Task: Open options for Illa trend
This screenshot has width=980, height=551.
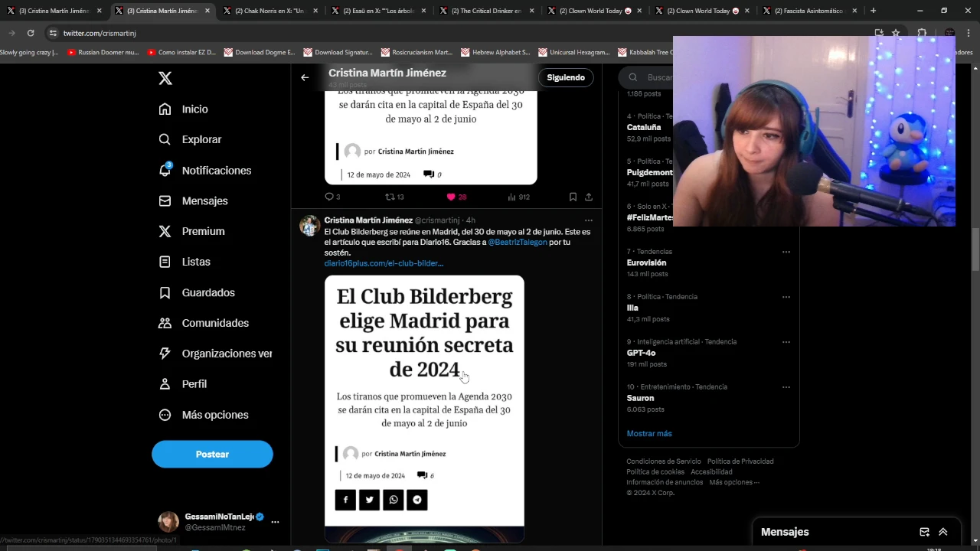Action: coord(786,297)
